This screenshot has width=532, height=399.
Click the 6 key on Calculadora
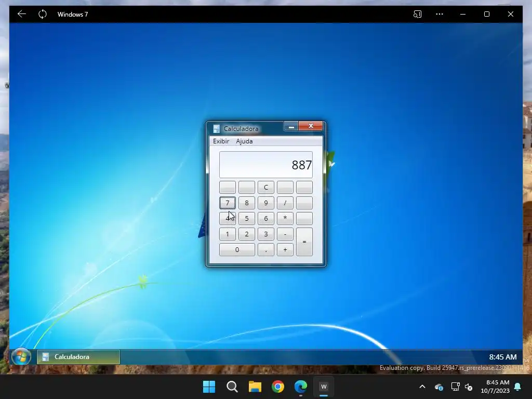(266, 219)
